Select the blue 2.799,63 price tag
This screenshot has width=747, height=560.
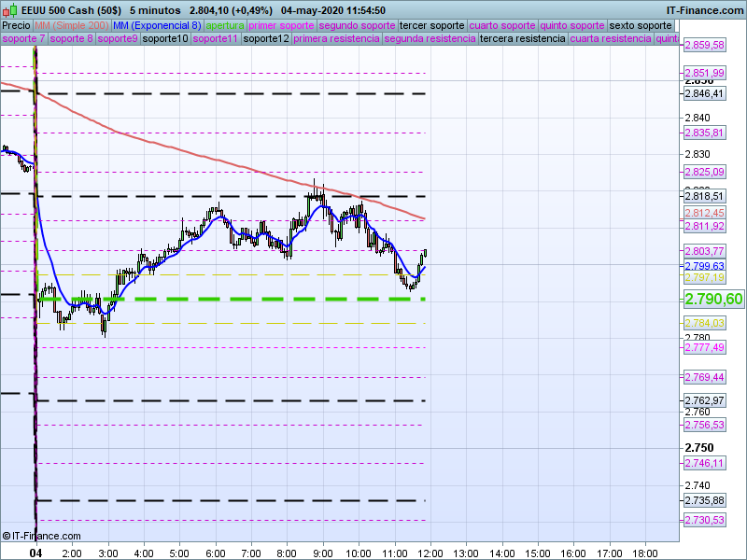[704, 266]
